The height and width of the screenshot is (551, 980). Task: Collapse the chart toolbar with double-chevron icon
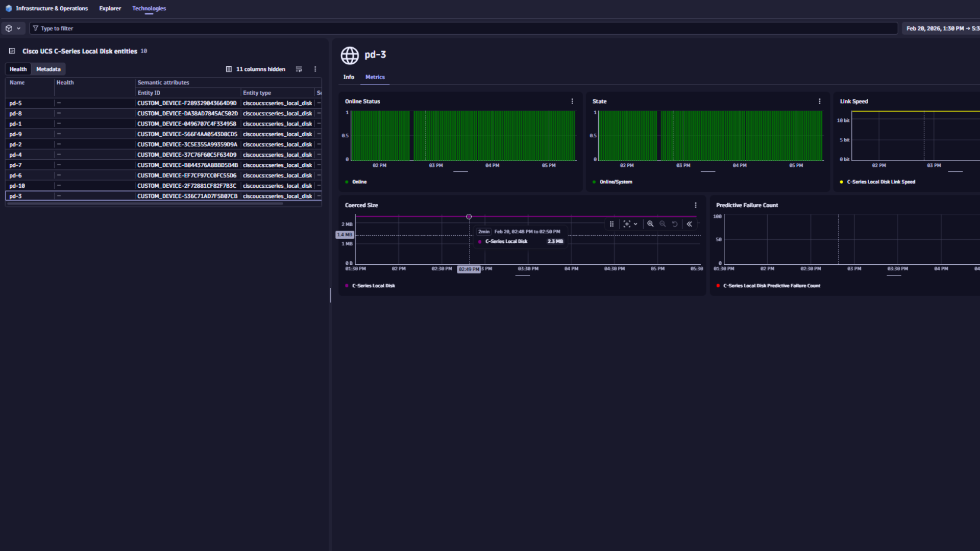pyautogui.click(x=690, y=224)
